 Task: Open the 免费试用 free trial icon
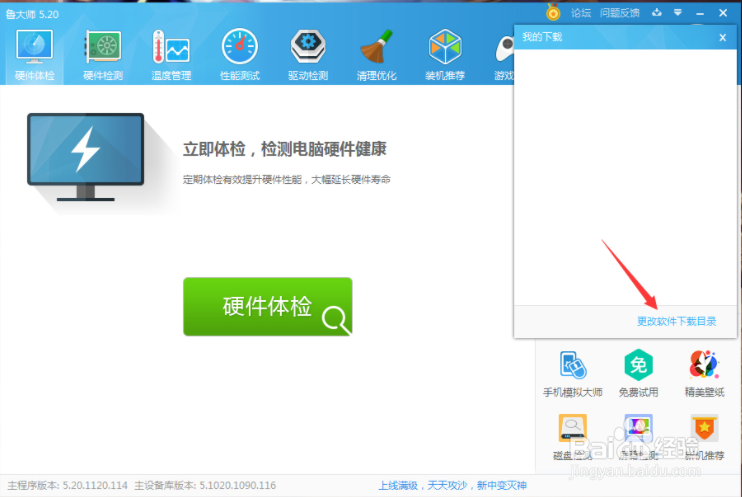pos(638,374)
